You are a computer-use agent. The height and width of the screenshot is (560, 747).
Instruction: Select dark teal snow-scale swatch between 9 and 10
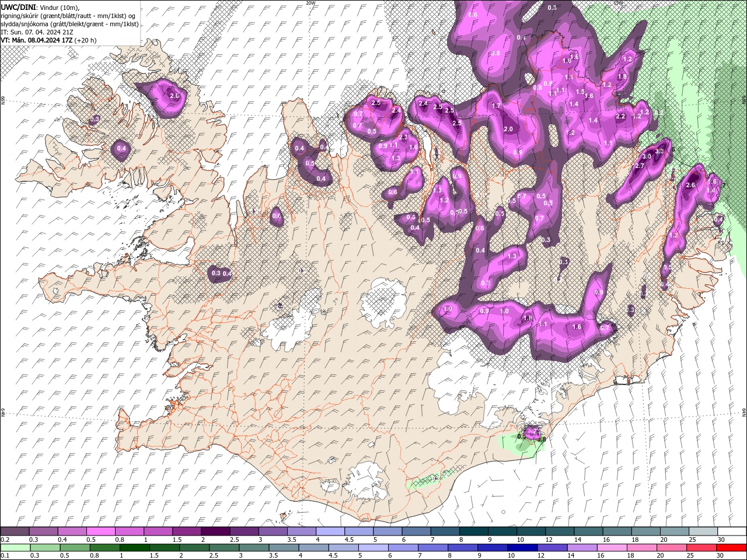[x=502, y=531]
